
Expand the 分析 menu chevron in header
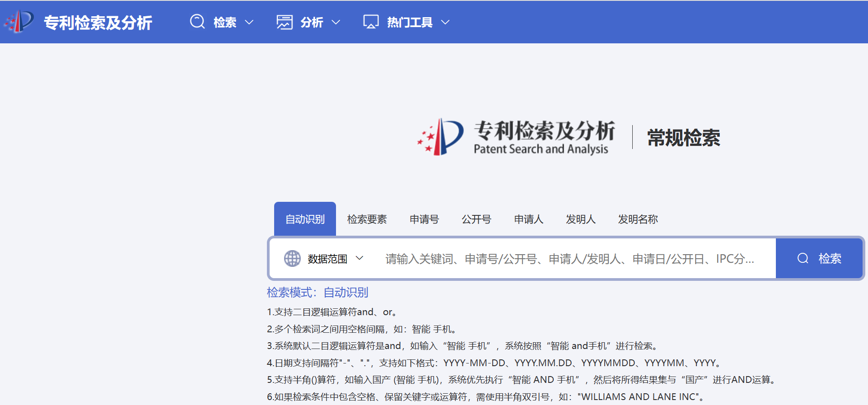tap(336, 22)
